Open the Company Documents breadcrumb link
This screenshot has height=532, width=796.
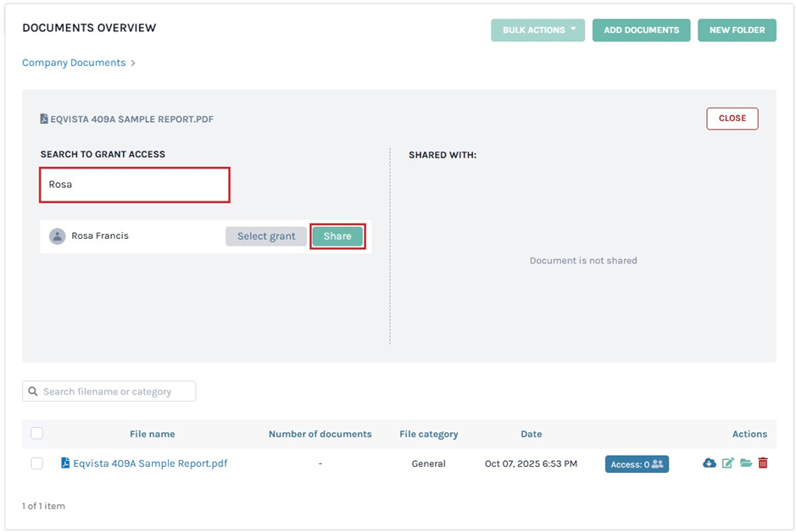pyautogui.click(x=74, y=63)
